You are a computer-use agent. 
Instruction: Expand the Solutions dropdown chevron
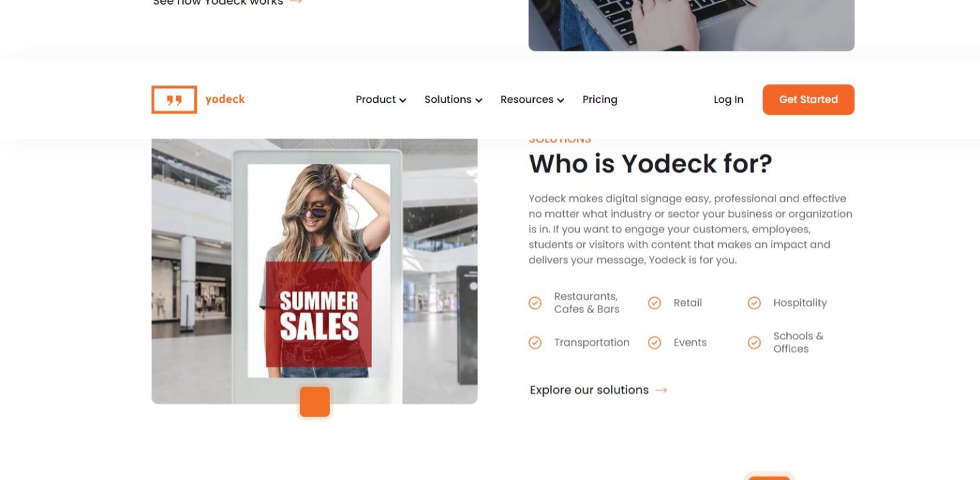tap(479, 100)
